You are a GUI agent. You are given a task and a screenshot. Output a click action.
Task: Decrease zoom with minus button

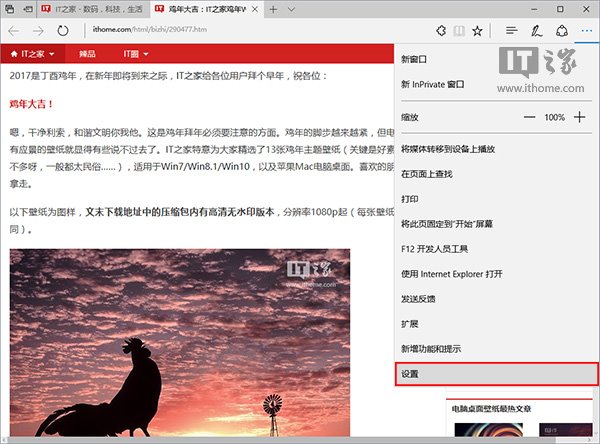click(530, 117)
